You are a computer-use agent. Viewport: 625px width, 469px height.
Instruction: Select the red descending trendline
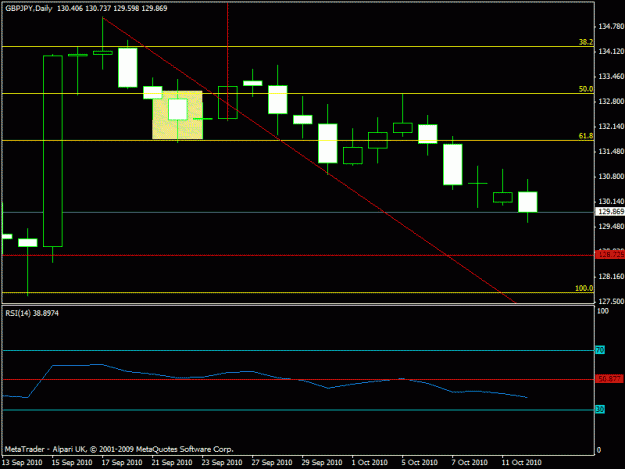(309, 160)
